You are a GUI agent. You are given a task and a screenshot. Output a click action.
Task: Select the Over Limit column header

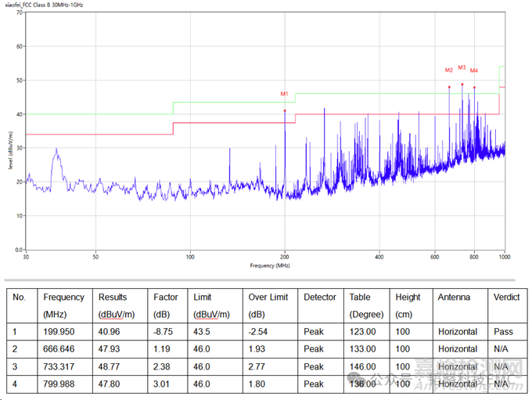tap(267, 297)
